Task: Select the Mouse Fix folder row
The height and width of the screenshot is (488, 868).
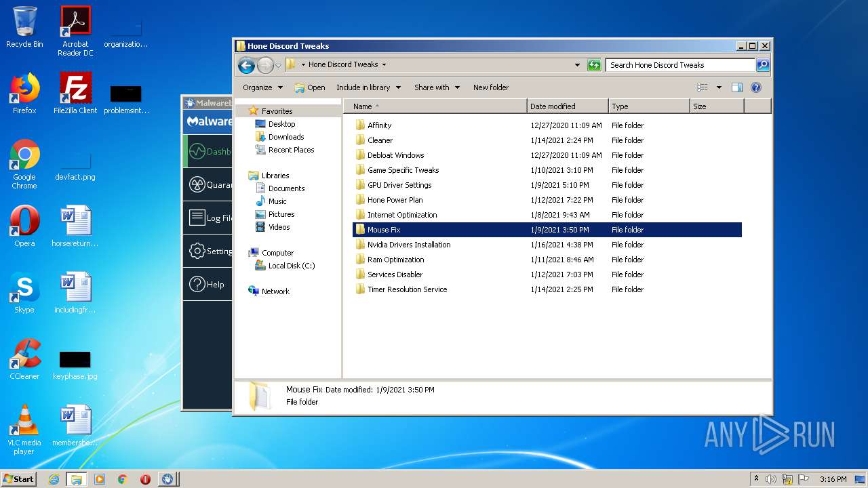Action: pyautogui.click(x=547, y=230)
